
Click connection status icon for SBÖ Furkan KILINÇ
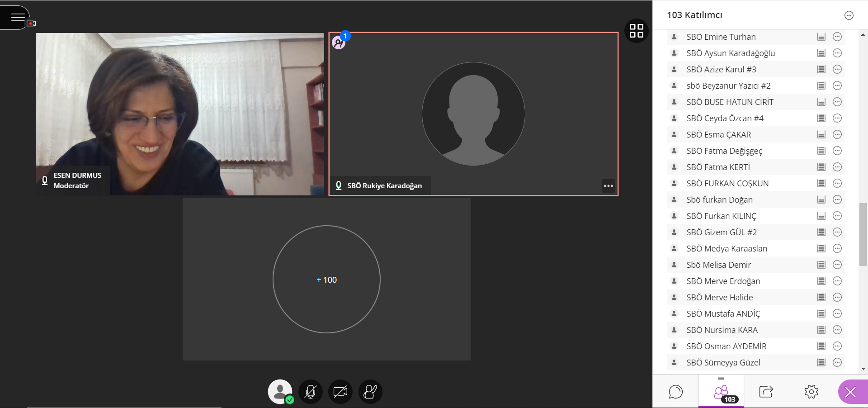821,216
